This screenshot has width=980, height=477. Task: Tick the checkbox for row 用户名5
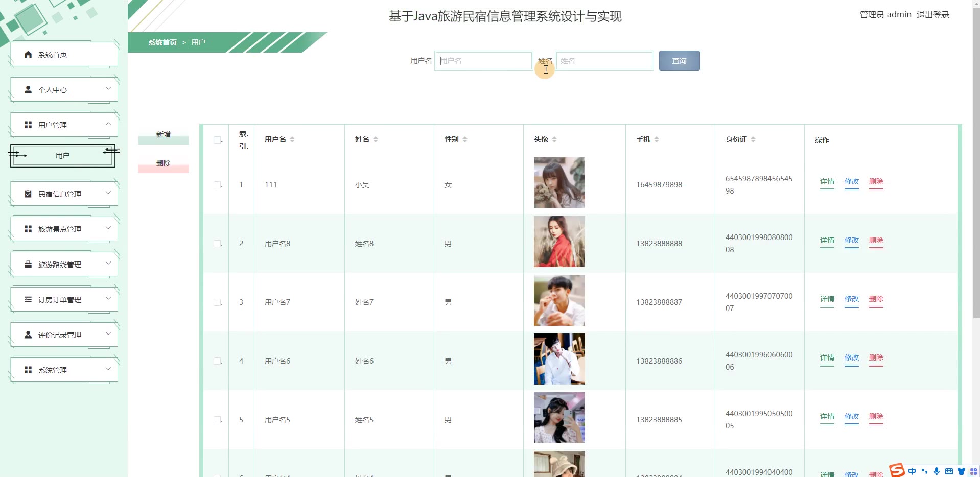pos(217,420)
